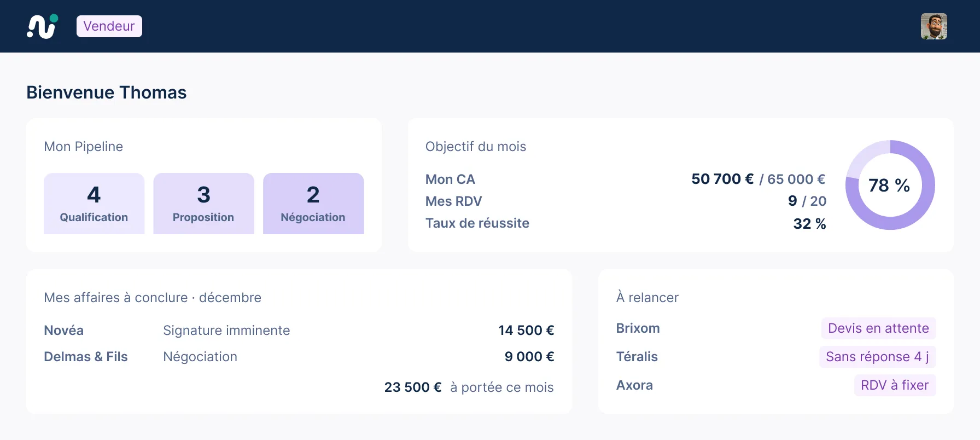The image size is (980, 440).
Task: Open the Téralis follow-up entry
Action: (x=776, y=357)
